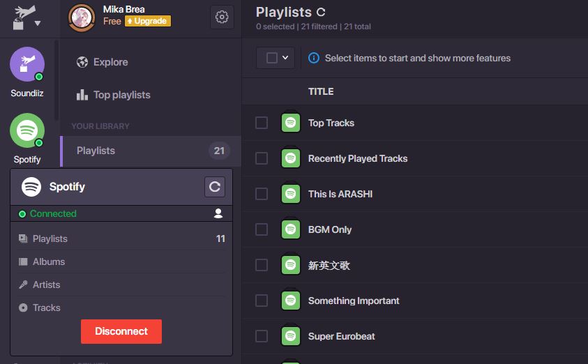Toggle the select-all checkbox
588x364 pixels.
tap(272, 58)
